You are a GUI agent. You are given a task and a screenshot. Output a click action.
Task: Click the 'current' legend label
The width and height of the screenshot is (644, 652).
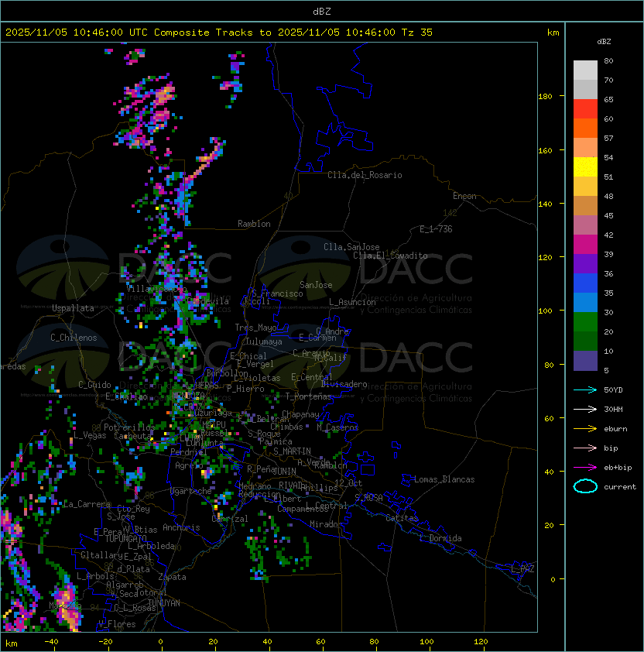click(620, 486)
